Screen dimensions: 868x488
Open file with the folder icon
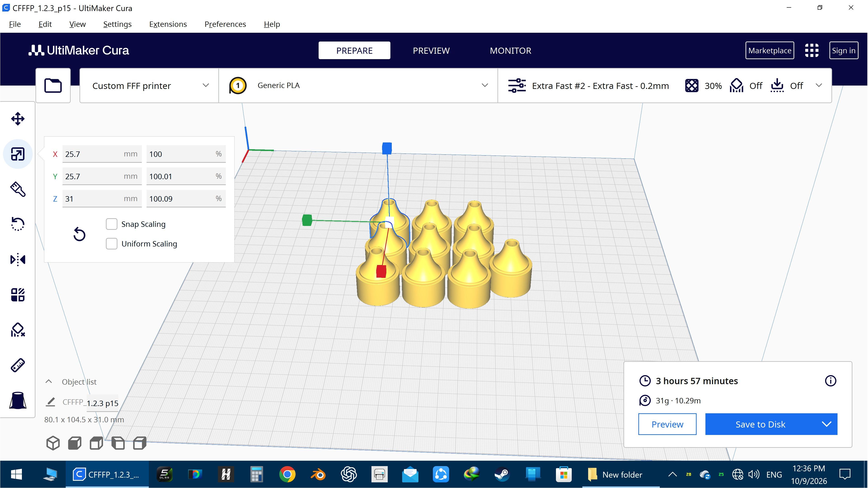point(53,86)
